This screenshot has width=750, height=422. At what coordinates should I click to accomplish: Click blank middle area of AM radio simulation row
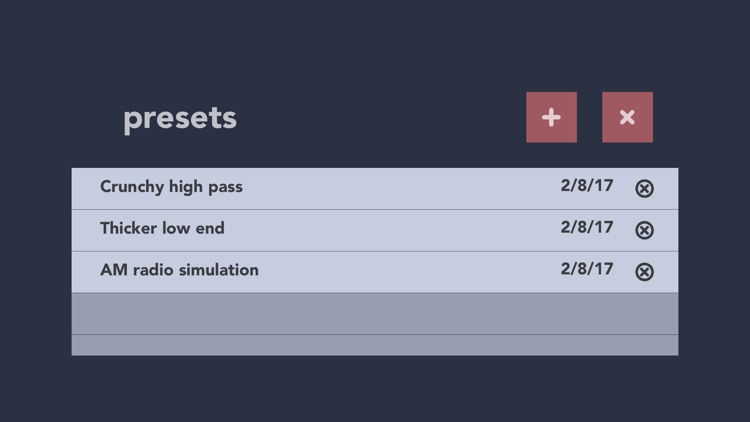[409, 272]
